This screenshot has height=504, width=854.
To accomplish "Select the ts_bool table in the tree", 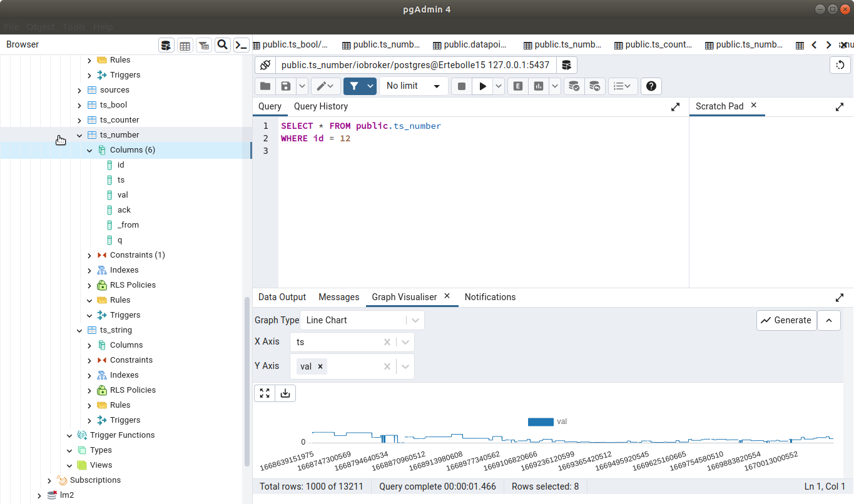I will pyautogui.click(x=113, y=105).
